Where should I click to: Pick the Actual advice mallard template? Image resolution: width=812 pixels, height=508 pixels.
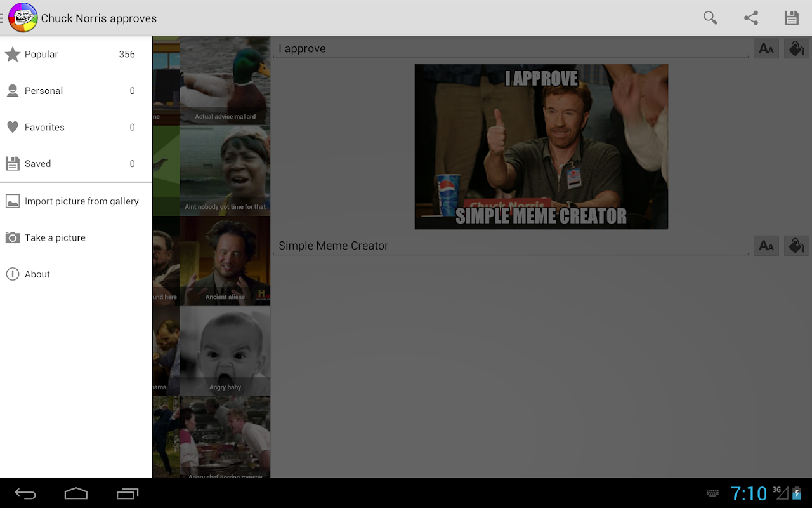point(225,81)
